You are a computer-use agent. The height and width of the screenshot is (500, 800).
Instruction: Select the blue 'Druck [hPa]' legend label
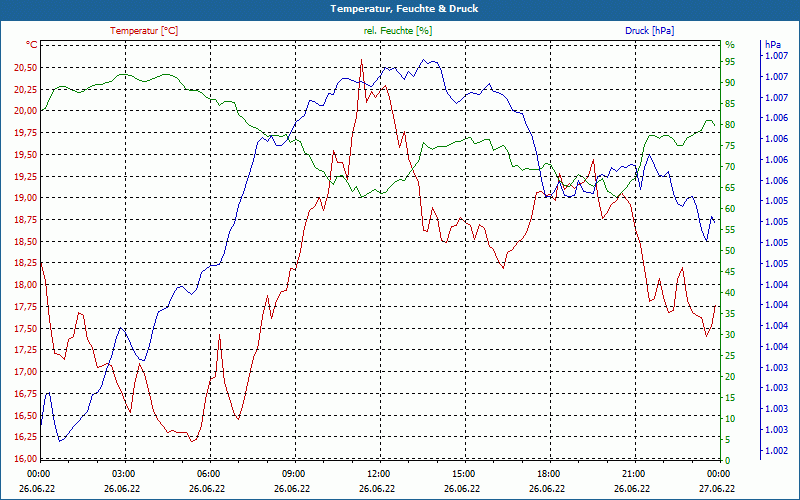[649, 31]
